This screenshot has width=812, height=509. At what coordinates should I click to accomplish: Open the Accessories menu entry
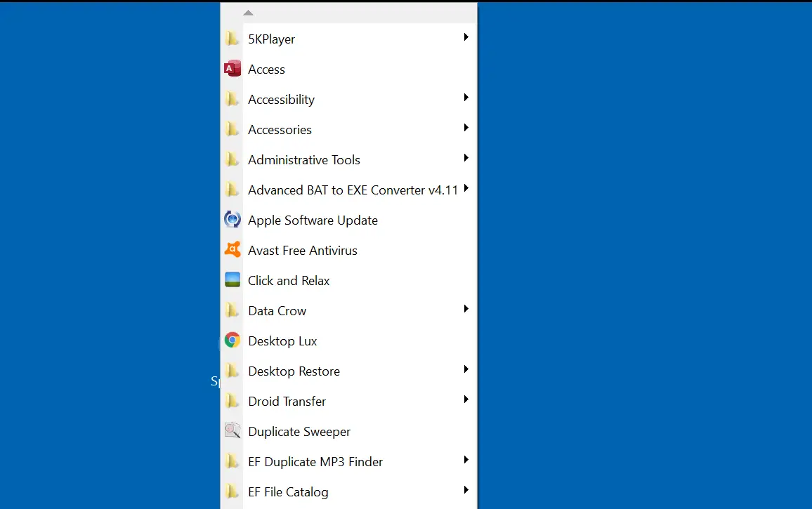pos(348,129)
